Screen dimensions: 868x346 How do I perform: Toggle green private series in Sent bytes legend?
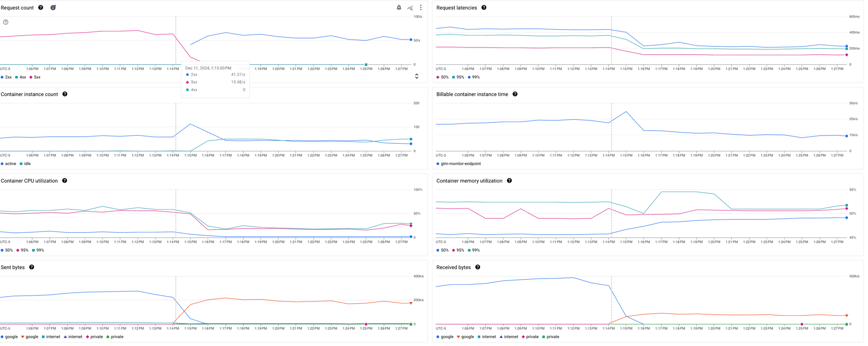(115, 337)
